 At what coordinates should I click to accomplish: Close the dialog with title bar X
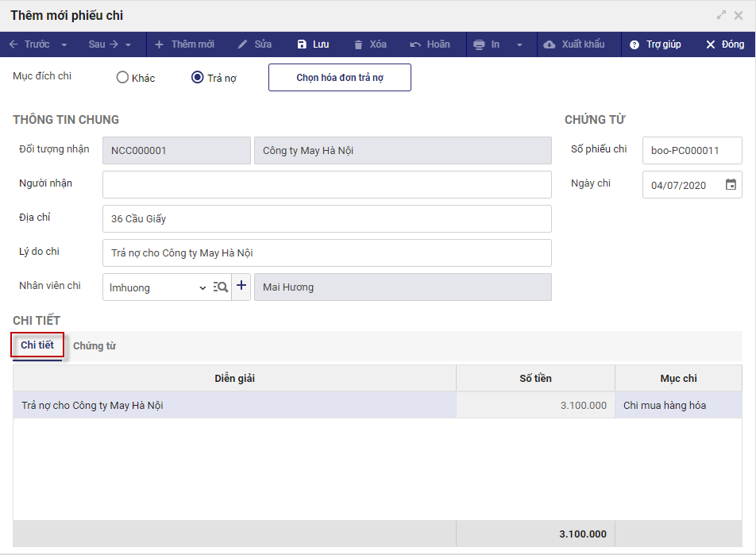739,15
